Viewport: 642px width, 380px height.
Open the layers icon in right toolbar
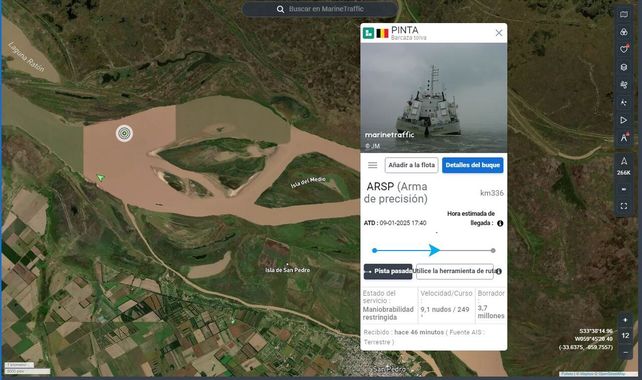(x=624, y=67)
